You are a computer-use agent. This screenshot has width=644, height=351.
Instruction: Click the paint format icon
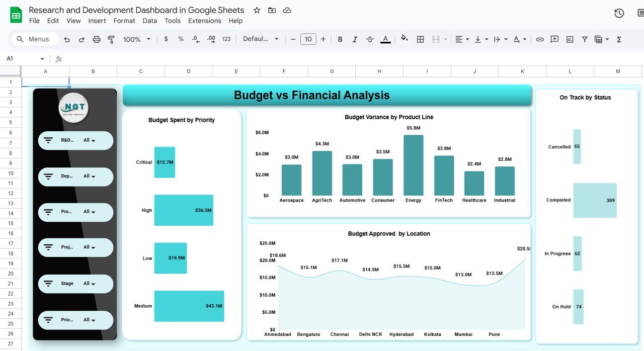point(111,39)
